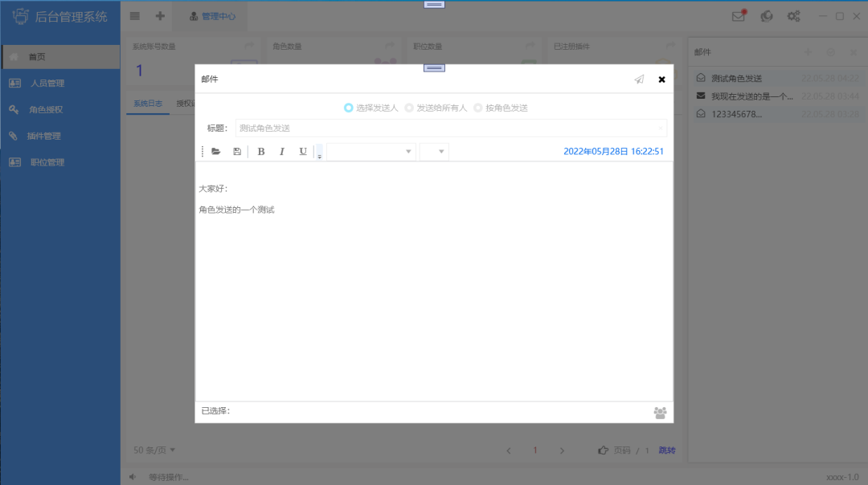
Task: Close the 邮件 compose dialog
Action: click(x=661, y=79)
